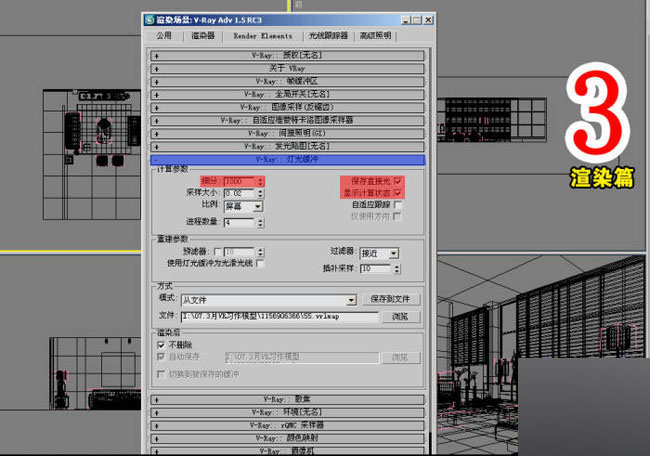Expand the V-Ray 散焦 rollout
This screenshot has height=456, width=650.
coord(287,400)
